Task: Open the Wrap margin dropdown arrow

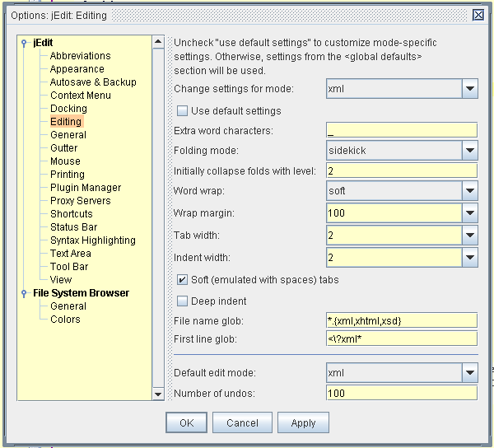Action: (470, 213)
